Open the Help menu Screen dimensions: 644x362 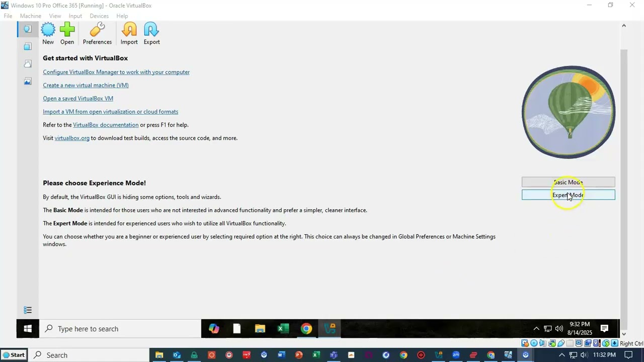[122, 16]
